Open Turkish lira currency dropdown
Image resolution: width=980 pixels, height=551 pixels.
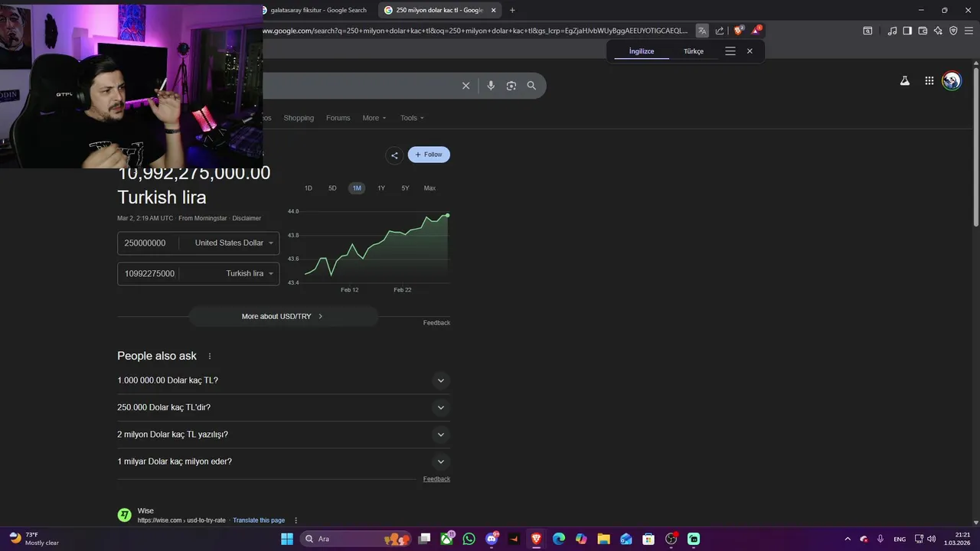(x=250, y=273)
